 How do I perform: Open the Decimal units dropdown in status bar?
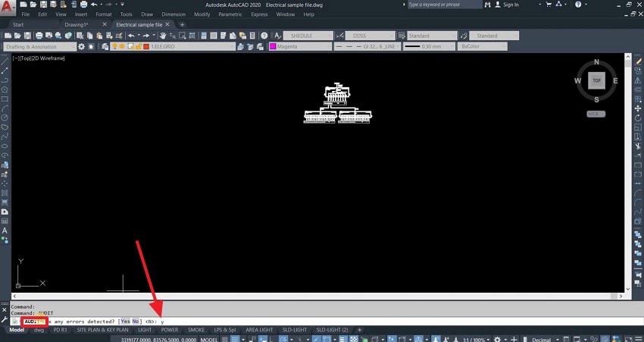tap(546, 340)
